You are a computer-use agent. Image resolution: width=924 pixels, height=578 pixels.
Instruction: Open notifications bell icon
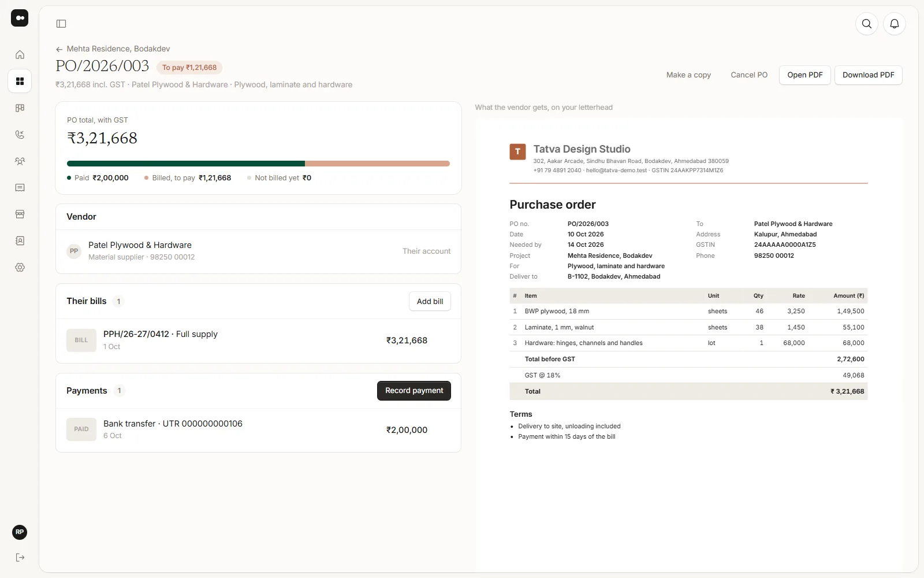pos(895,24)
